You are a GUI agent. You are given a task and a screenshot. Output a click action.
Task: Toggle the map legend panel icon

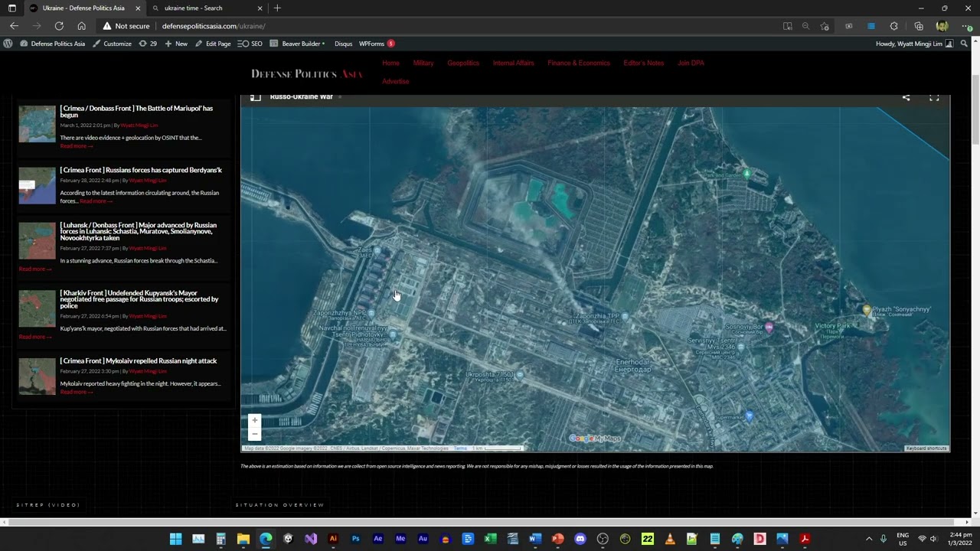[256, 97]
